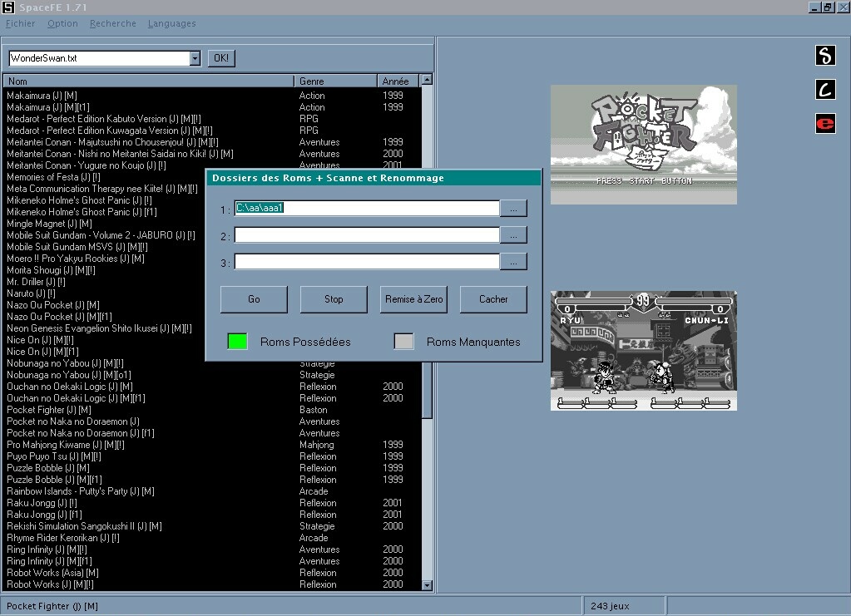Viewport: 851px width, 616px height.
Task: Open the Fichier menu
Action: 20,23
